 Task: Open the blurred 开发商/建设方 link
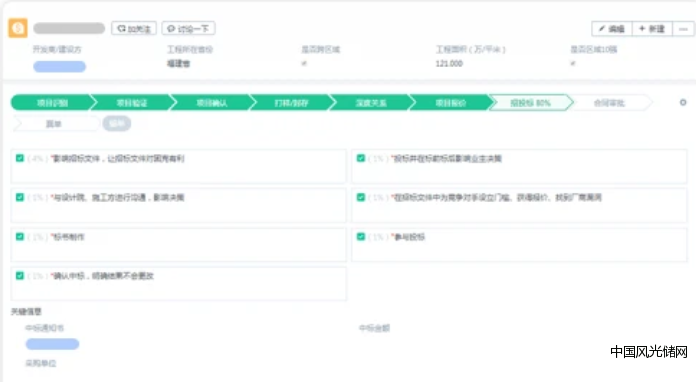59,67
